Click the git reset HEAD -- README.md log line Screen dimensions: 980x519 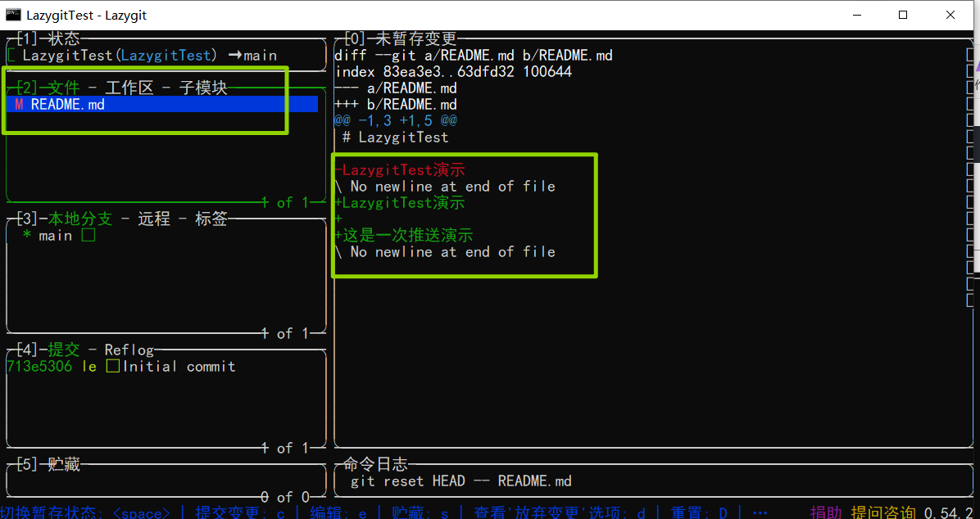point(461,481)
